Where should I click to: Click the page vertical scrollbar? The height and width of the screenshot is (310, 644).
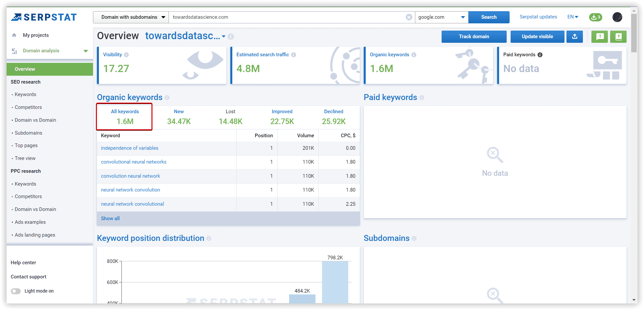tap(634, 33)
